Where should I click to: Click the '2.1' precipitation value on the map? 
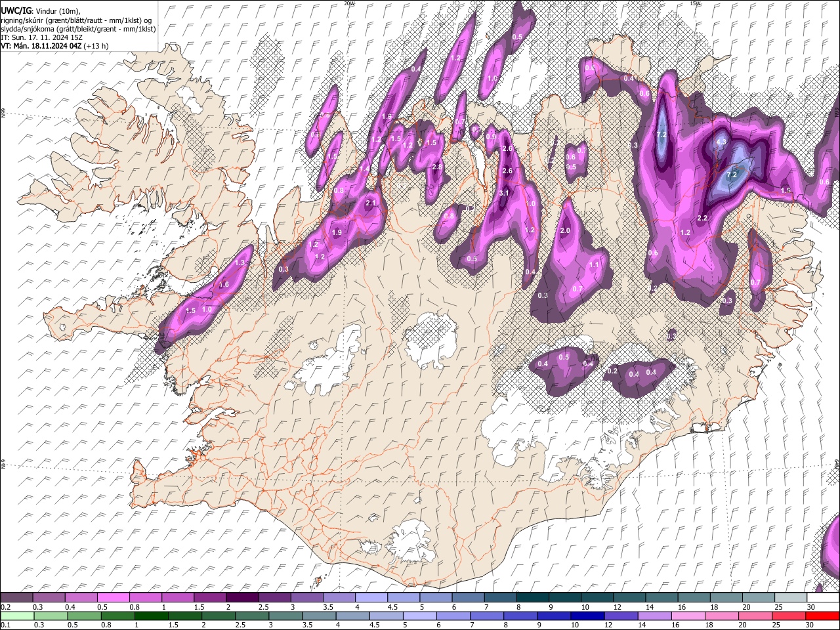pyautogui.click(x=371, y=203)
